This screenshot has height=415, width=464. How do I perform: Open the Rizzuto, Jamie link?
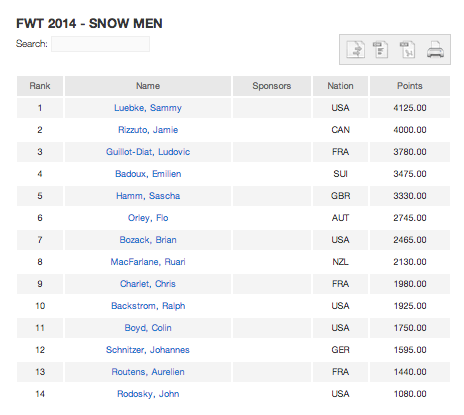[x=148, y=130]
